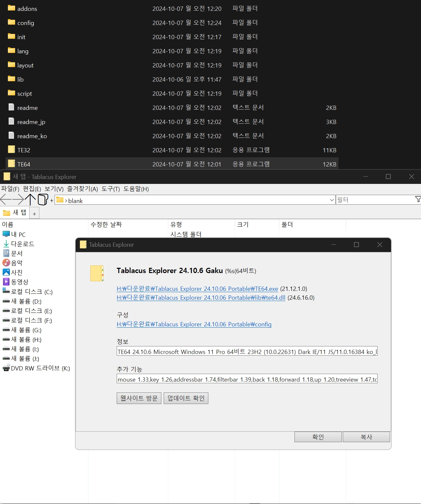Image resolution: width=421 pixels, height=504 pixels.
Task: Open the 즐겨찾기(A) menu
Action: (82, 189)
